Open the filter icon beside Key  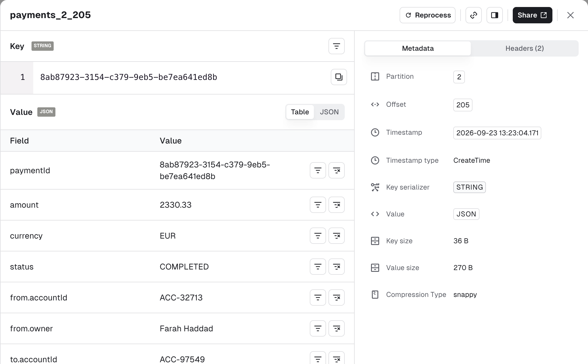coord(336,46)
